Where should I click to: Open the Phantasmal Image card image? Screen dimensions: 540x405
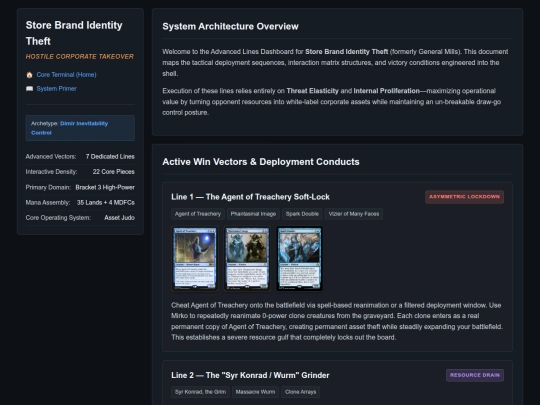click(x=247, y=258)
